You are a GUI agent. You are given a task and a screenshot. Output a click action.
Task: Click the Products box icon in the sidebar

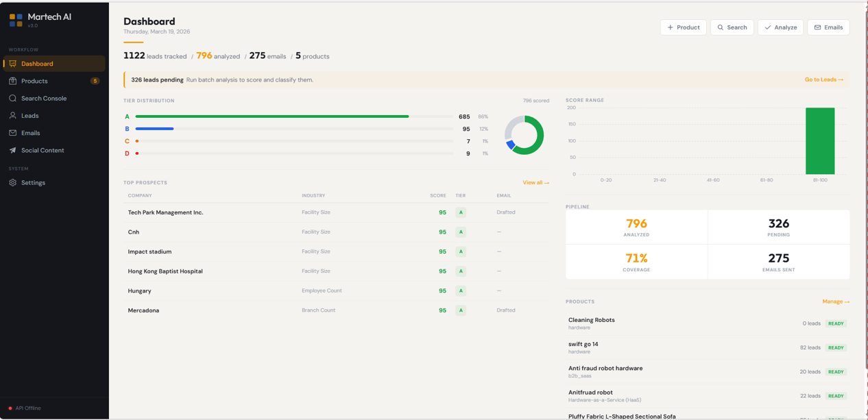click(x=12, y=81)
